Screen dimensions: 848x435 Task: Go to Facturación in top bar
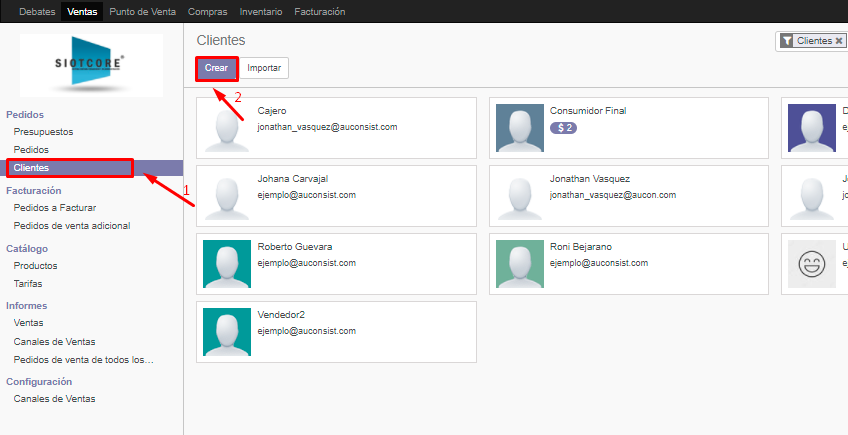pyautogui.click(x=319, y=12)
